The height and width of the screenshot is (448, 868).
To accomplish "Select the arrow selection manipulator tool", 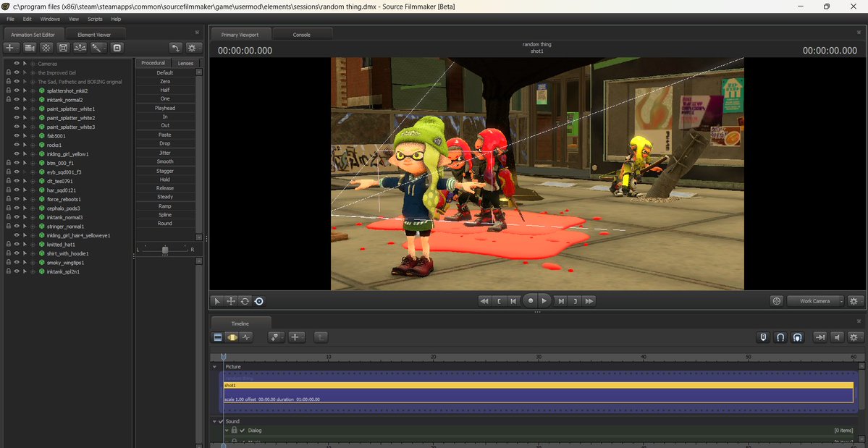I will (x=217, y=301).
